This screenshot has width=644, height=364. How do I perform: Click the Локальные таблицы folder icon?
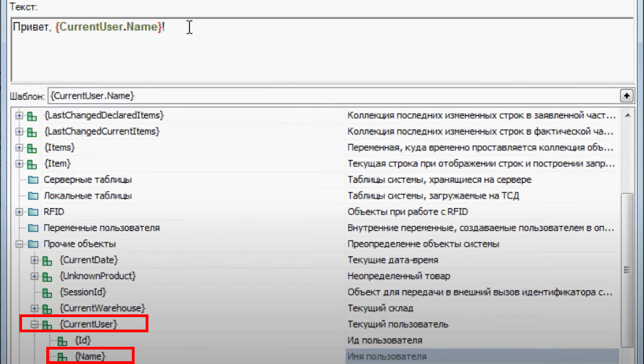[33, 196]
